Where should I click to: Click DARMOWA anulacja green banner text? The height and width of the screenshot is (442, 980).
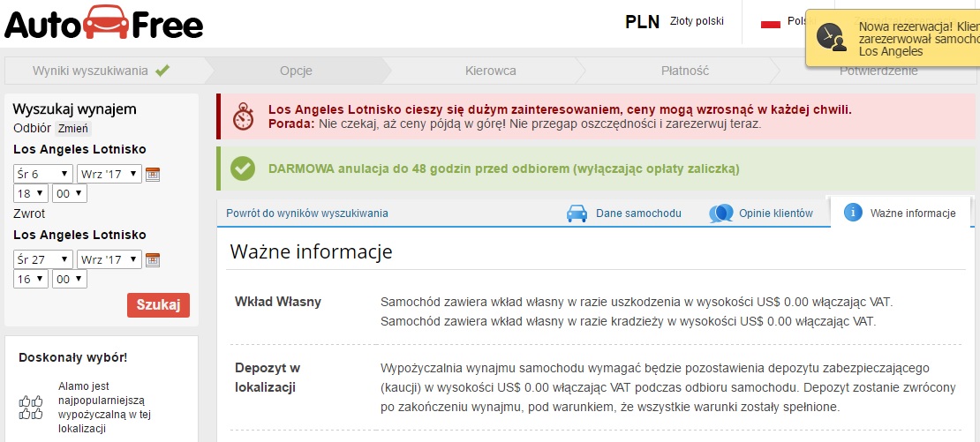click(x=504, y=169)
